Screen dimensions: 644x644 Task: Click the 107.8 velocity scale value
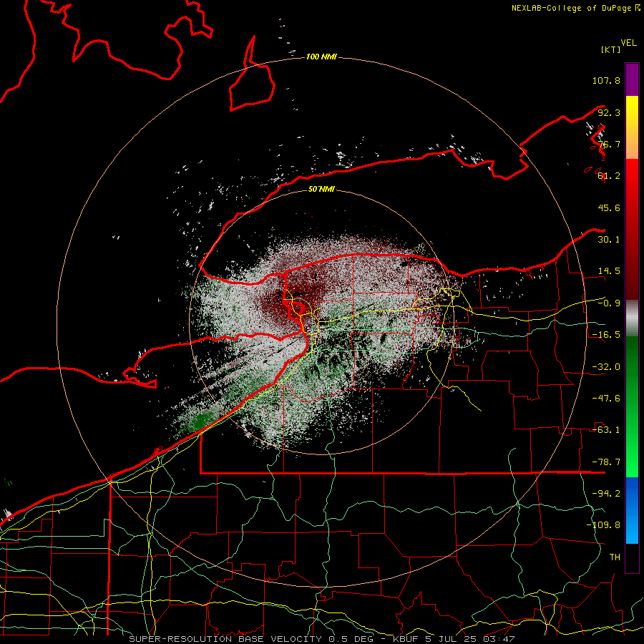coord(606,80)
